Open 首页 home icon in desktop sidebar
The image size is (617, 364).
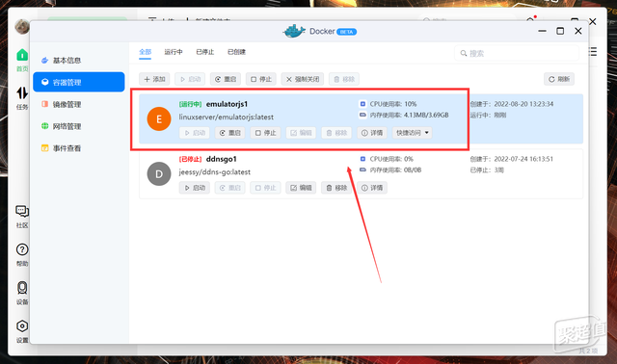(x=22, y=56)
